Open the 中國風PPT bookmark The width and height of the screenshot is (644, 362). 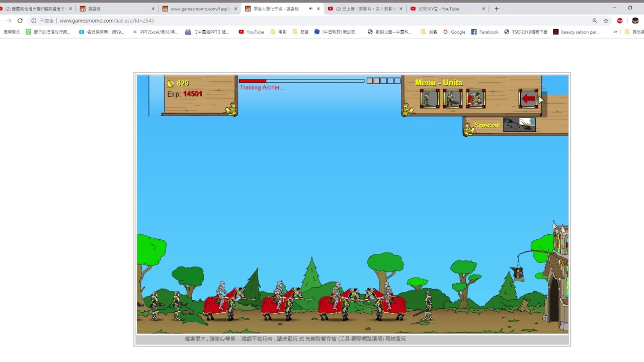207,32
